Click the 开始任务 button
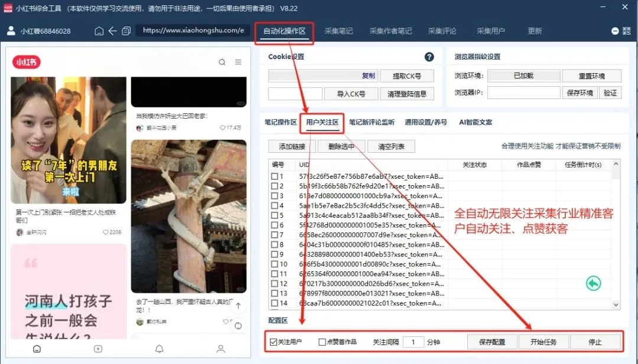 click(x=543, y=341)
